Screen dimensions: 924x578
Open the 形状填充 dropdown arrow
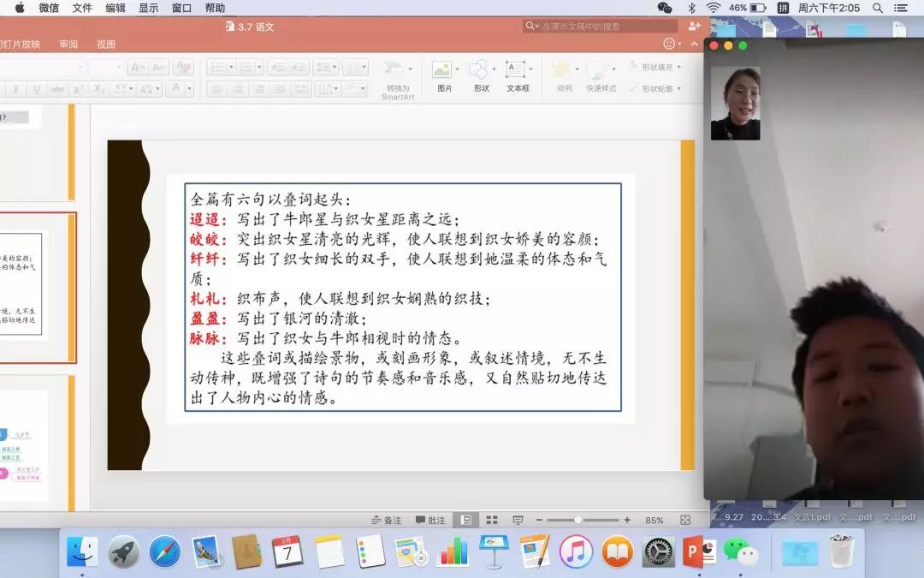678,67
